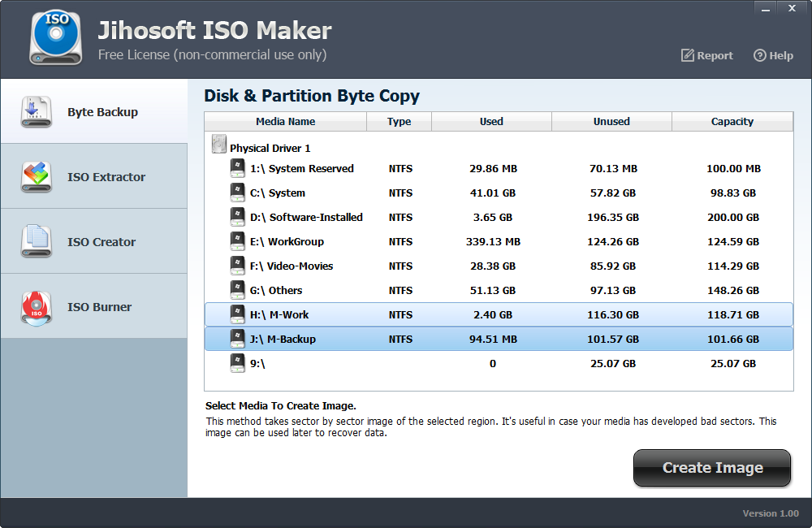
Task: Click the drive icon for J:\ M-Backup
Action: pyautogui.click(x=237, y=339)
